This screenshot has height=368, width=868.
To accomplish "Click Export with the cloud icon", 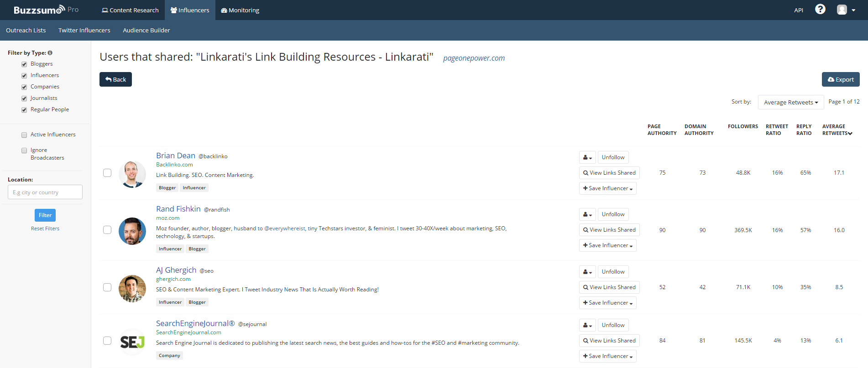I will (x=840, y=79).
